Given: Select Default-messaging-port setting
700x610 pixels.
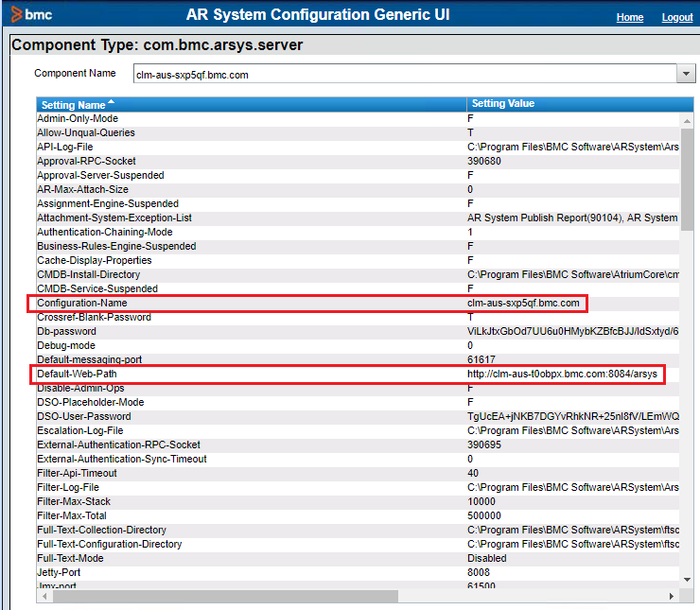Looking at the screenshot, I should [89, 359].
